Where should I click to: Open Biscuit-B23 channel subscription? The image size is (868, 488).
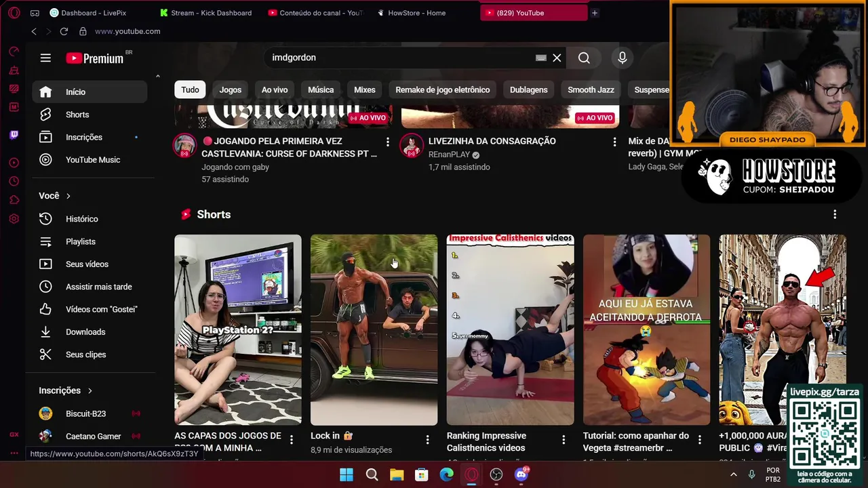tap(90, 413)
